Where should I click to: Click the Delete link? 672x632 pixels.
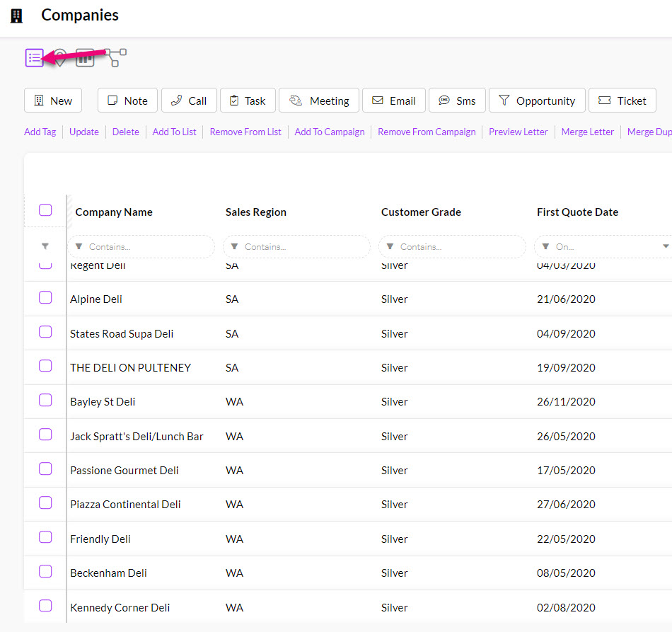pyautogui.click(x=126, y=132)
